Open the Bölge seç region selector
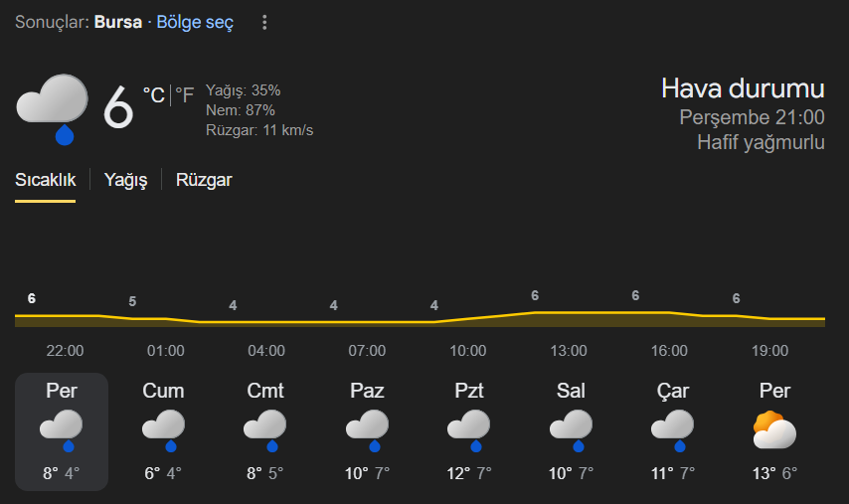Image resolution: width=849 pixels, height=504 pixels. (195, 23)
